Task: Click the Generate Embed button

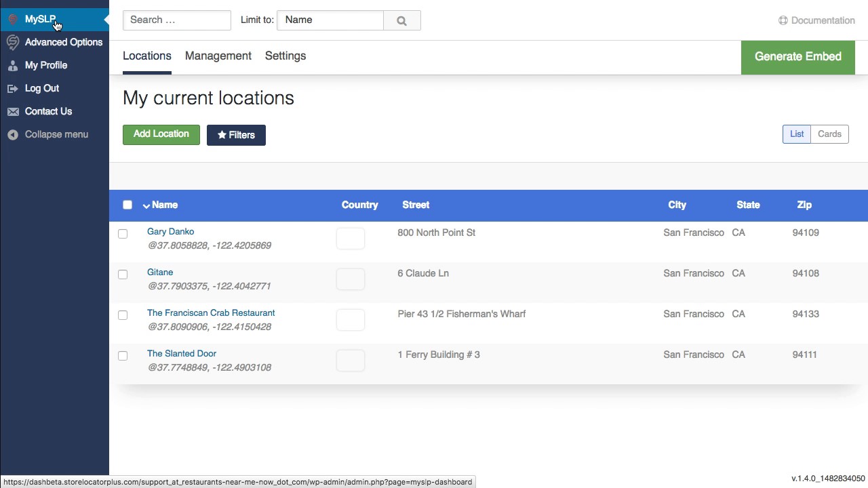Action: coord(797,57)
